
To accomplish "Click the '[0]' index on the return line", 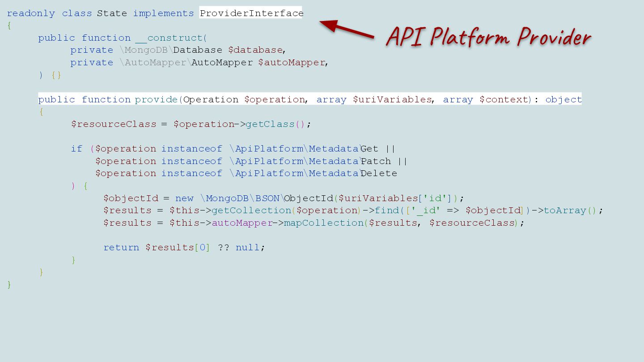I will [x=202, y=248].
